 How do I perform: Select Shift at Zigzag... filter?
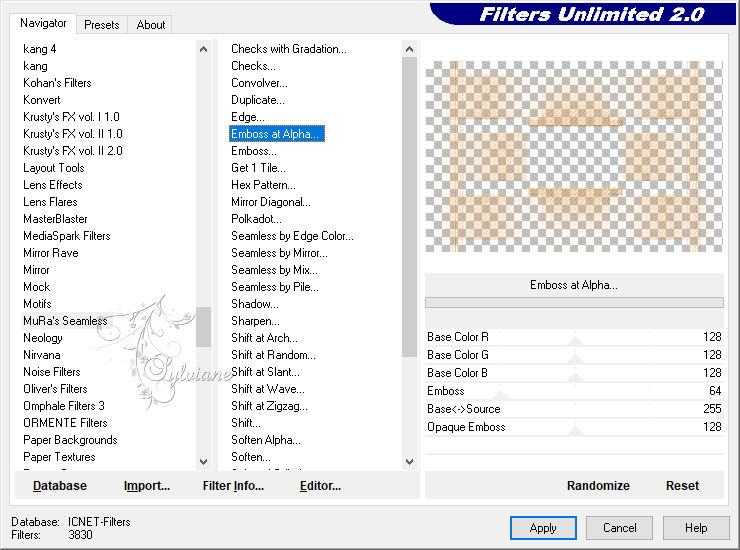coord(269,406)
